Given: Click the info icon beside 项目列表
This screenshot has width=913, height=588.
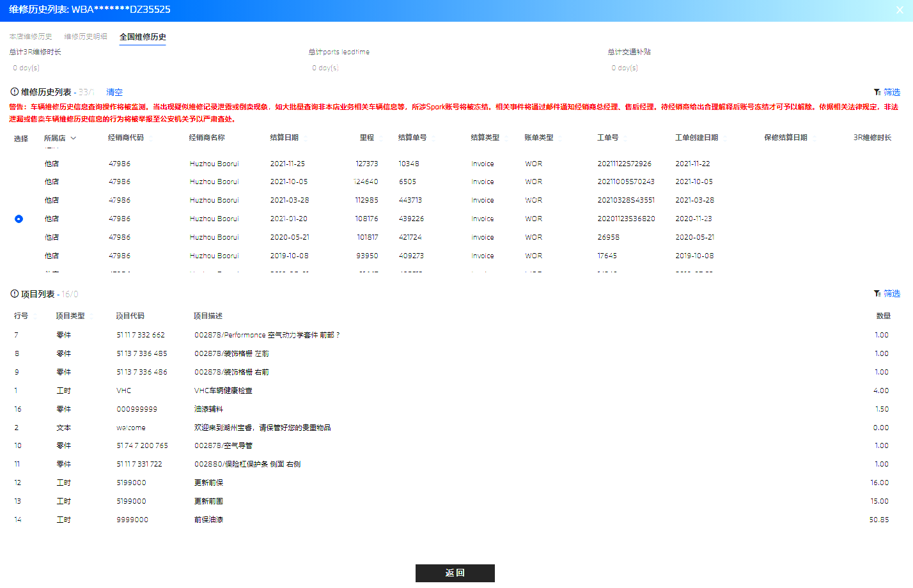Looking at the screenshot, I should click(15, 294).
